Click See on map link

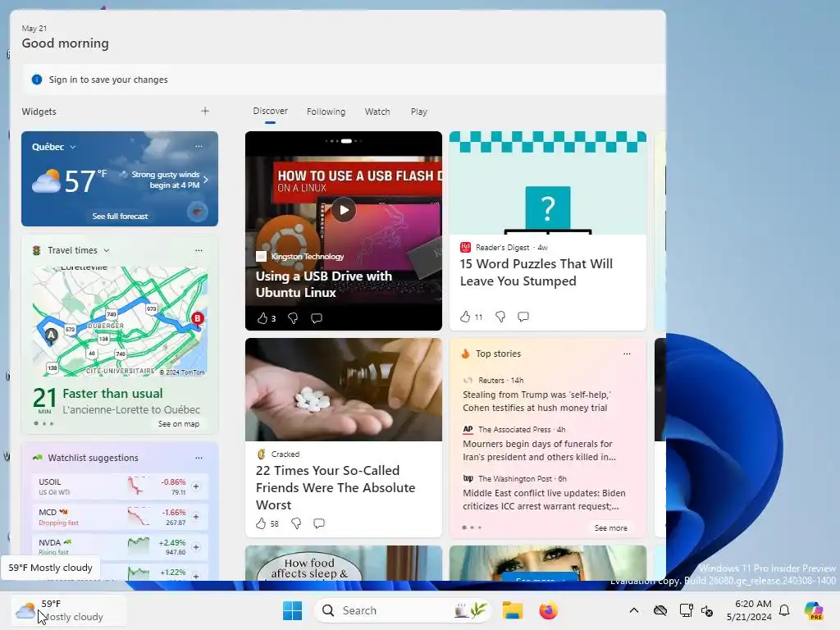(178, 424)
